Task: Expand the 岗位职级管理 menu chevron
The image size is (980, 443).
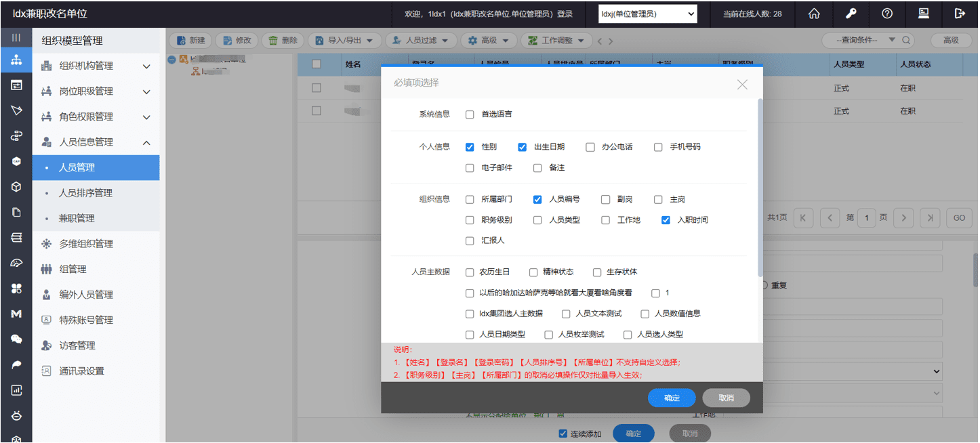Action: coord(146,91)
